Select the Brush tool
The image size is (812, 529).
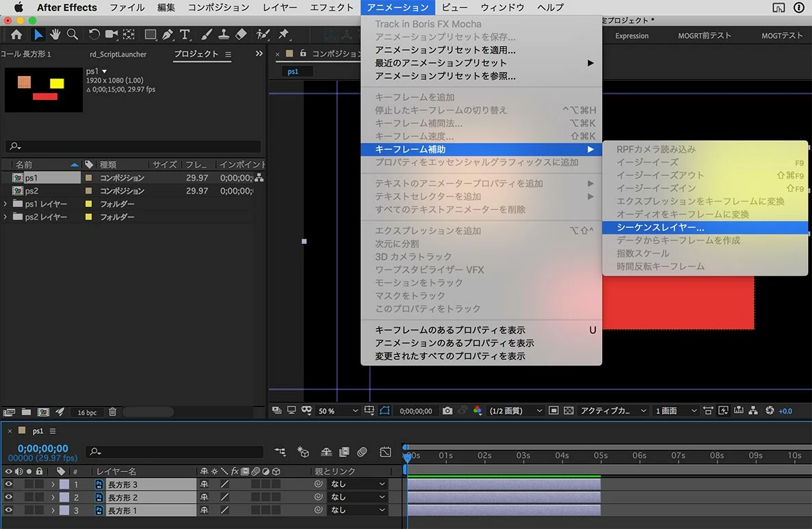[x=206, y=34]
